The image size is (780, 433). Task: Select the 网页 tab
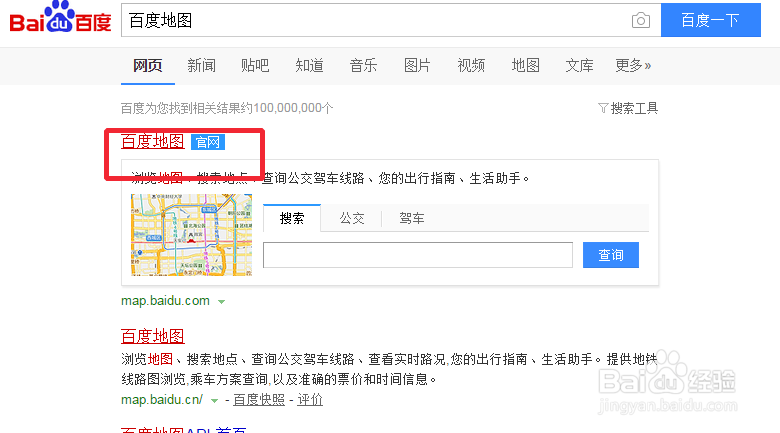148,65
